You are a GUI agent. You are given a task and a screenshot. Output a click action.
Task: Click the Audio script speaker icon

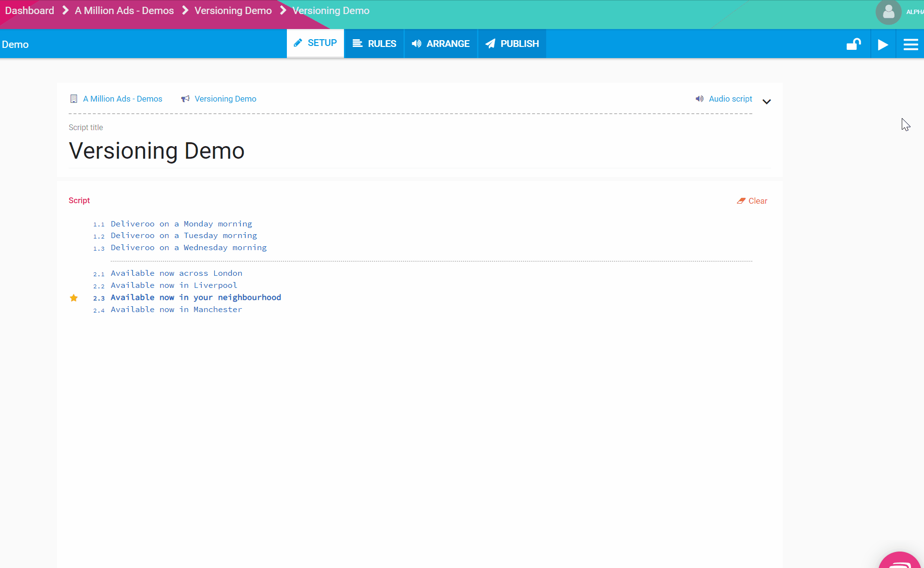(700, 99)
